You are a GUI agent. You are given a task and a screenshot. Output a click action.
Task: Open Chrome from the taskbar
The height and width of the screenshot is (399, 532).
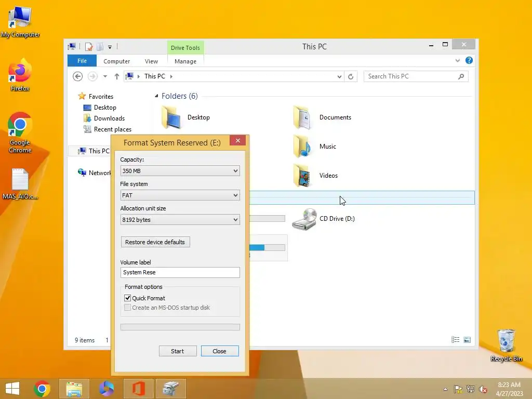click(42, 389)
